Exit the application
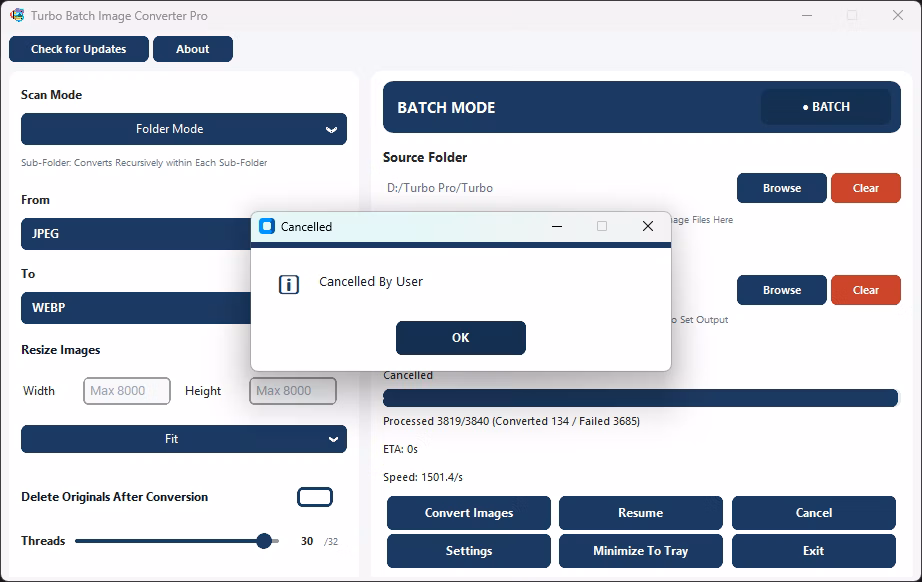Image resolution: width=922 pixels, height=582 pixels. click(814, 551)
